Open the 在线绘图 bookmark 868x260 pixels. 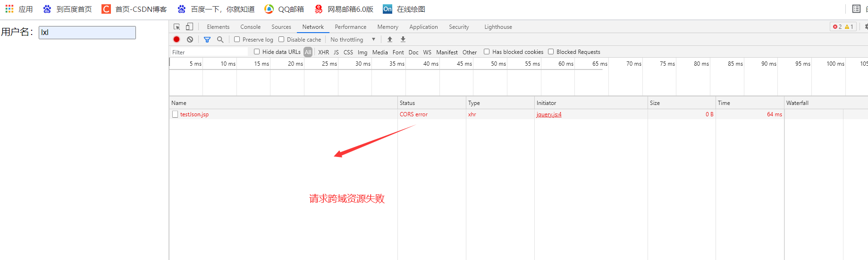point(404,9)
